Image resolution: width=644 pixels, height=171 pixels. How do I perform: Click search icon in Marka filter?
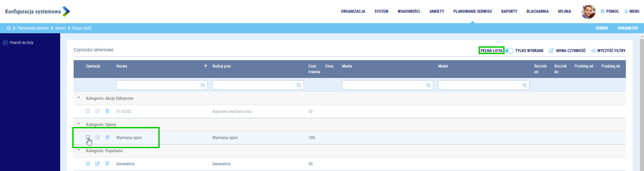tap(428, 85)
